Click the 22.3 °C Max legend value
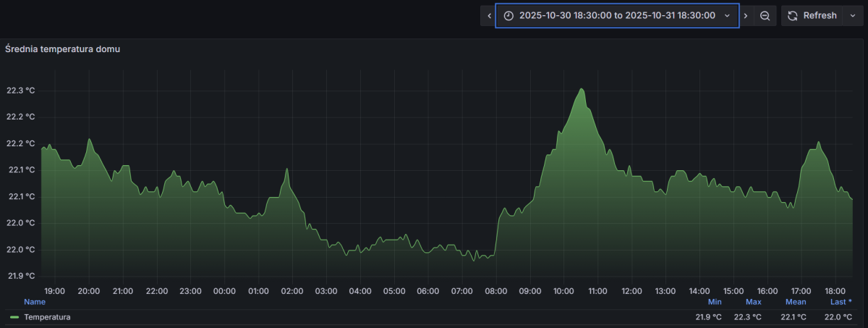 [748, 317]
